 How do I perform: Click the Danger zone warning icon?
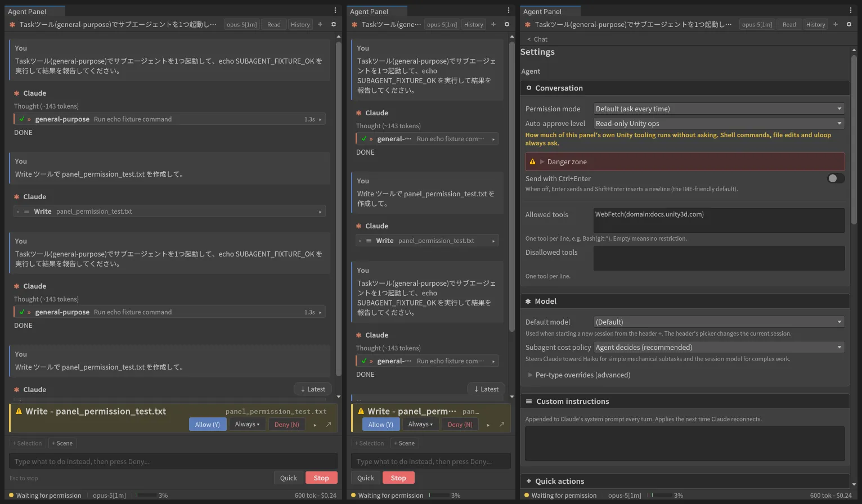click(532, 161)
